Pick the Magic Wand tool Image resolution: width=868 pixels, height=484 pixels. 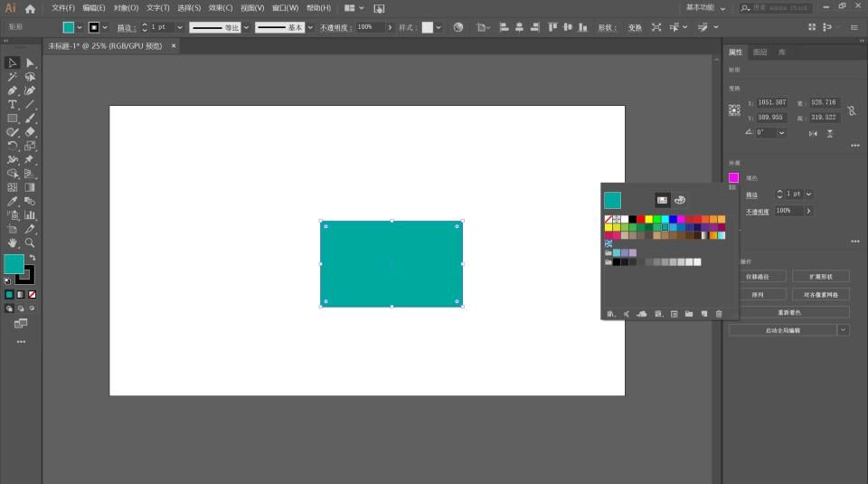pos(12,76)
